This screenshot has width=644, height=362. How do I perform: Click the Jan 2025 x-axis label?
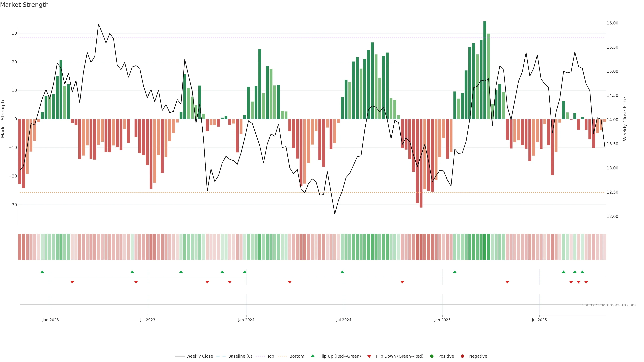pos(442,320)
